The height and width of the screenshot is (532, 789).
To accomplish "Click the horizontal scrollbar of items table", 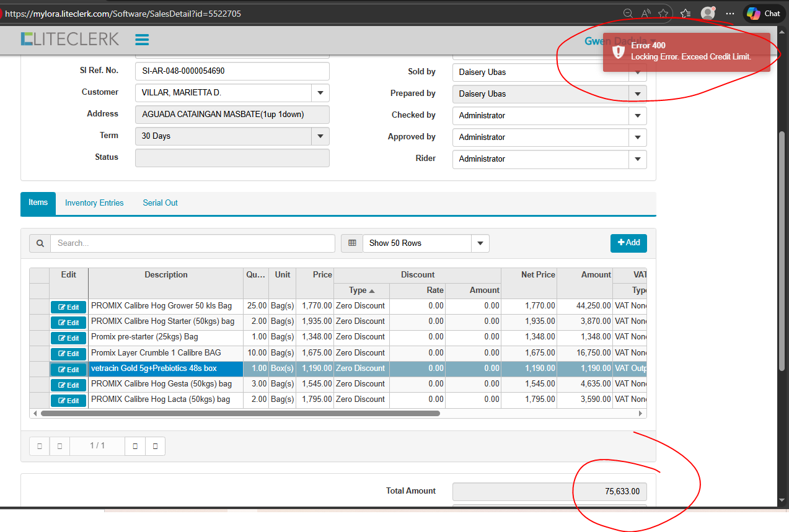I will point(240,413).
